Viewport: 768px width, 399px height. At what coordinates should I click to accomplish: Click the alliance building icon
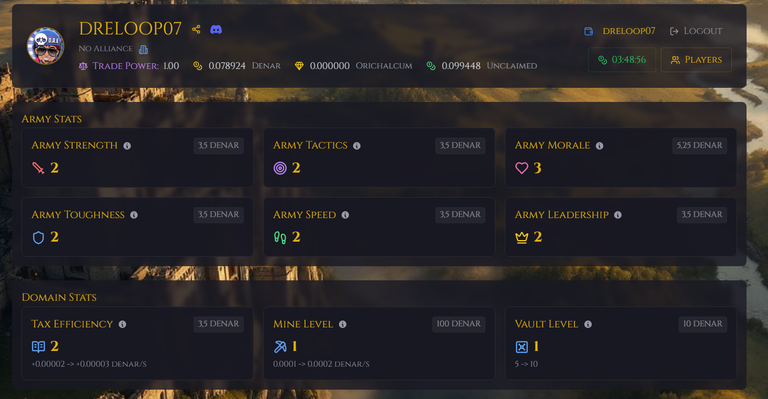[x=143, y=49]
